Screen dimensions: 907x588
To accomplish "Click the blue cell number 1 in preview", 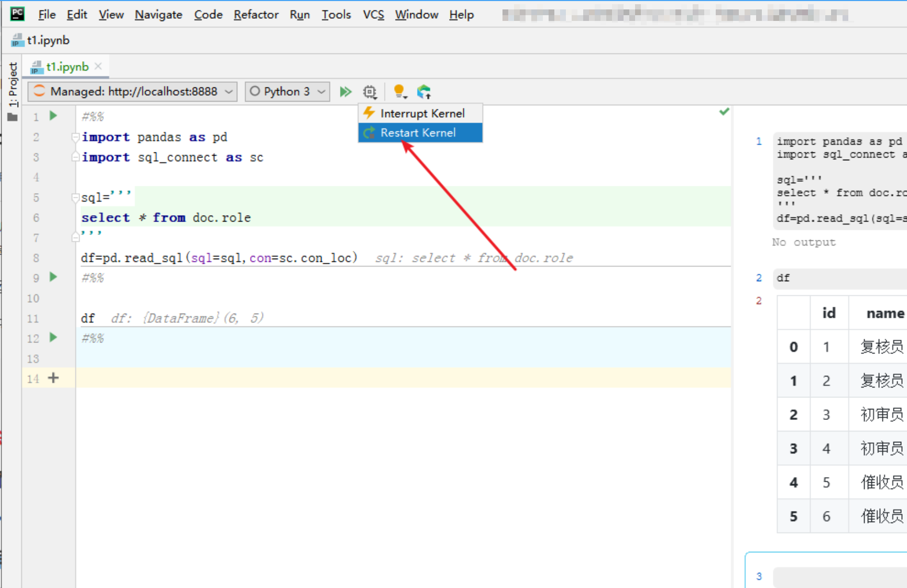I will pyautogui.click(x=759, y=141).
